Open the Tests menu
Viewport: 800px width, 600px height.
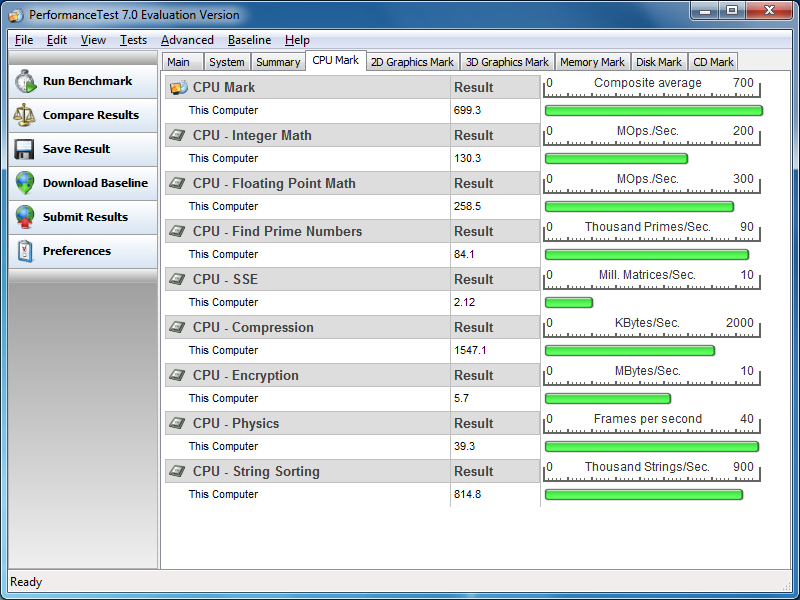[x=133, y=40]
